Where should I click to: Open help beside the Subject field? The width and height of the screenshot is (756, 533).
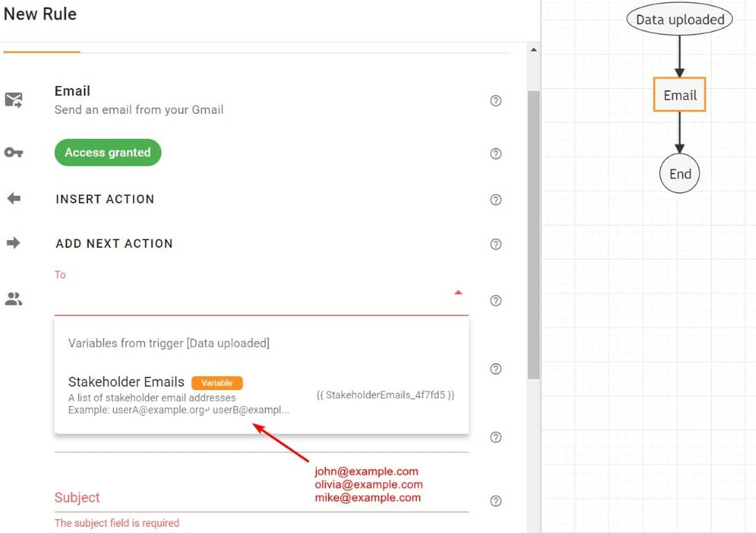[495, 500]
